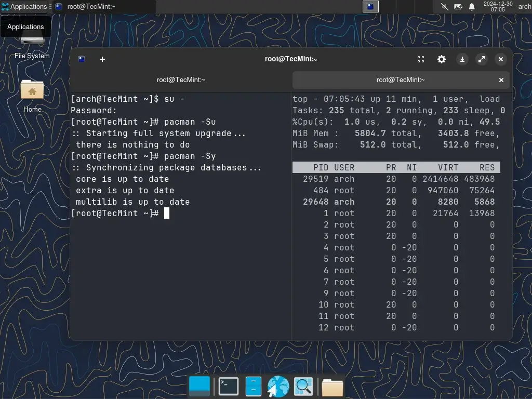
Task: Open the file manager cabinet dock icon
Action: (253, 386)
